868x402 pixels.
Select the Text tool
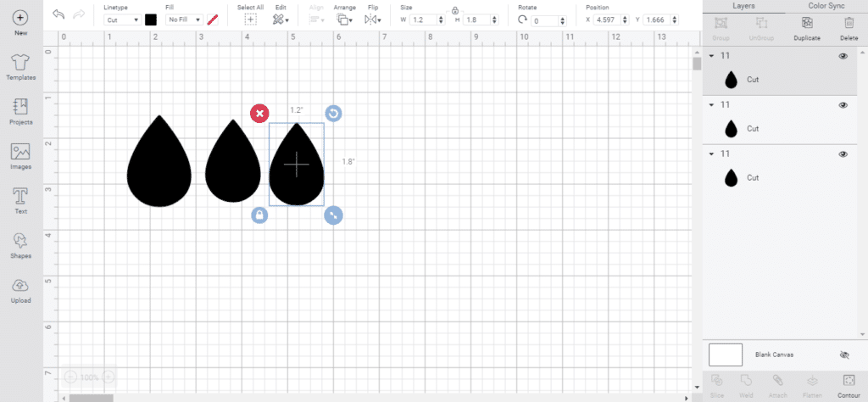pos(20,200)
